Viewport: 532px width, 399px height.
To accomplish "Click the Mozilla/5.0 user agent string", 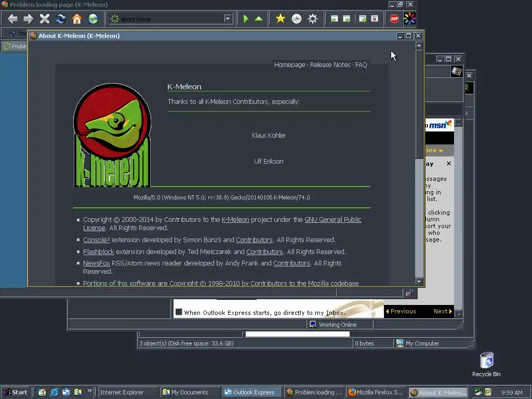I will (221, 197).
